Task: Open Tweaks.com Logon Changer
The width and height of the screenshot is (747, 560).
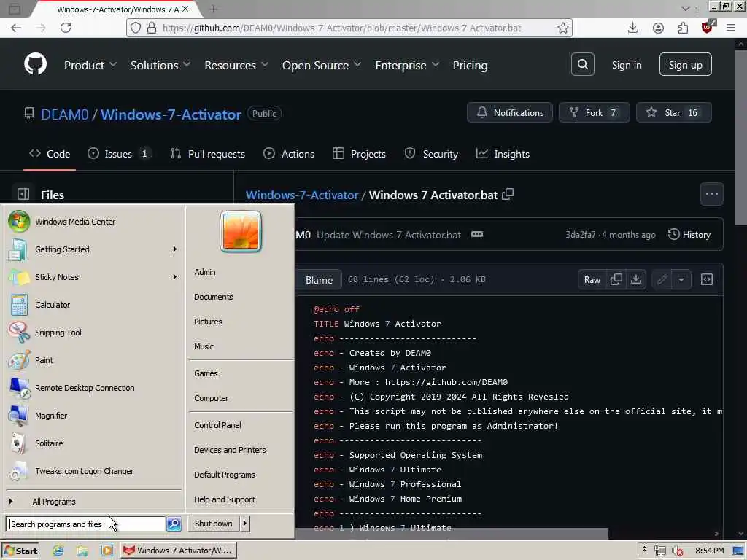Action: [x=92, y=471]
